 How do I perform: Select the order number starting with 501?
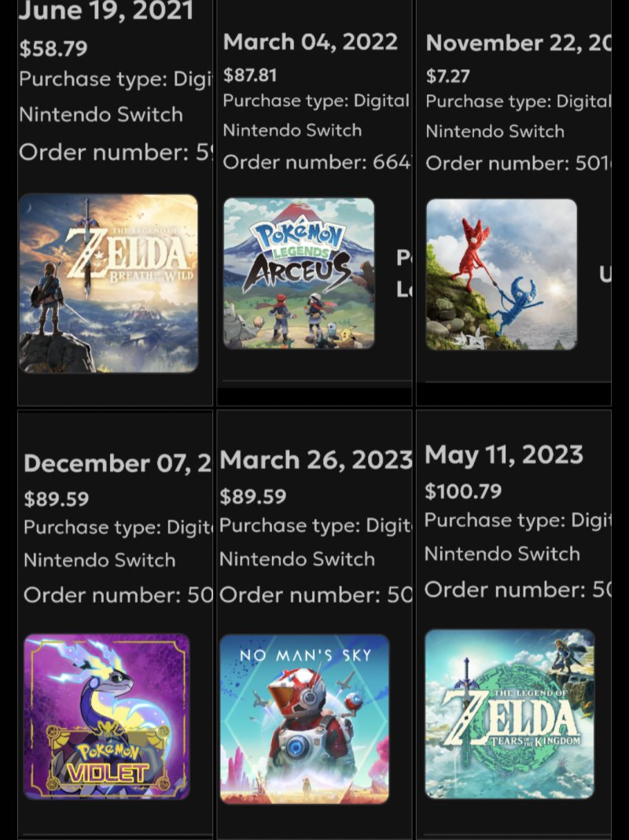click(518, 164)
